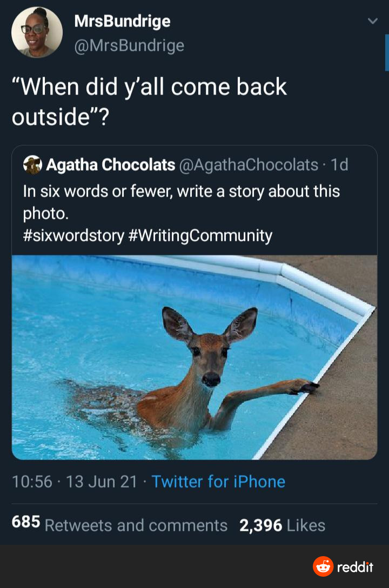
Task: Open MrsBundrige's profile picture
Action: point(37,32)
